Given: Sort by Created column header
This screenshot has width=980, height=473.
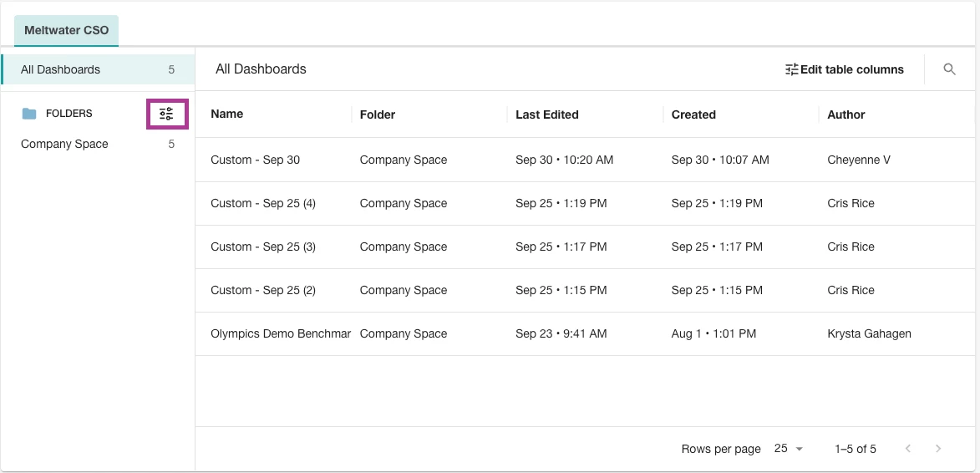Looking at the screenshot, I should (x=693, y=114).
